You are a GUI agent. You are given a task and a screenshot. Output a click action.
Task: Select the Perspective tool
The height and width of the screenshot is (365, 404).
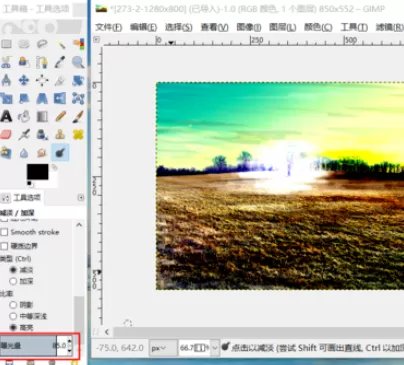pyautogui.click(x=42, y=98)
